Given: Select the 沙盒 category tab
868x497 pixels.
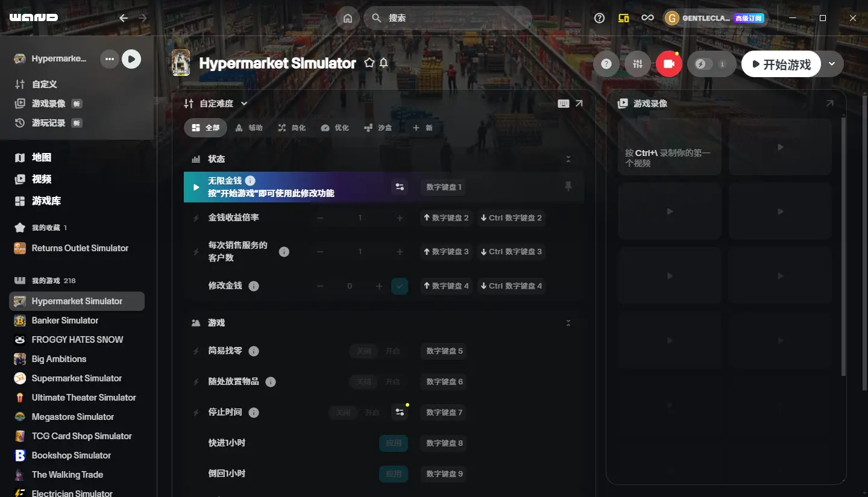Looking at the screenshot, I should pos(378,128).
